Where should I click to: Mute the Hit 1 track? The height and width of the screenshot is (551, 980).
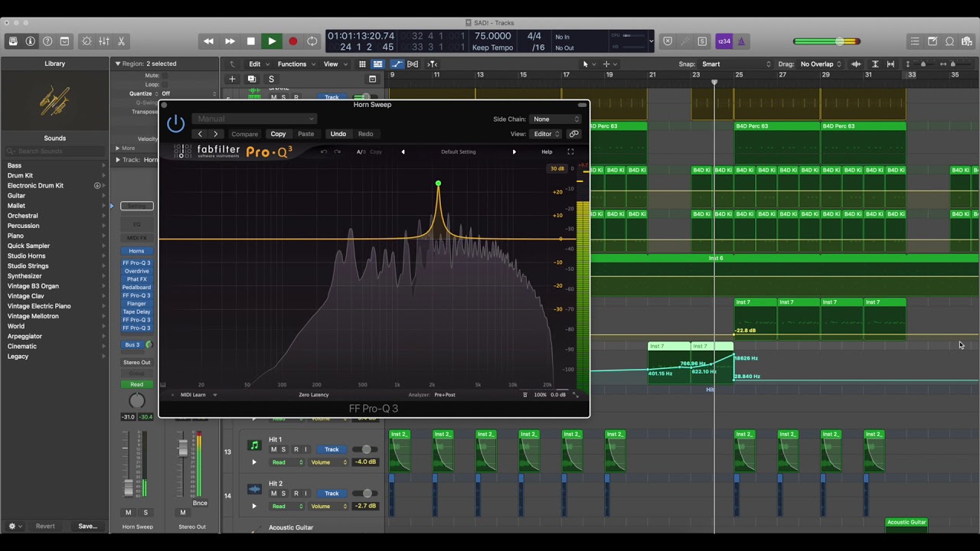273,450
